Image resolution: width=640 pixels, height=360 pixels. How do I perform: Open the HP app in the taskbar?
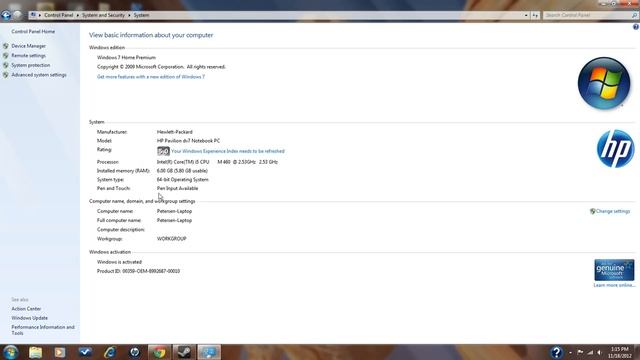coord(135,352)
